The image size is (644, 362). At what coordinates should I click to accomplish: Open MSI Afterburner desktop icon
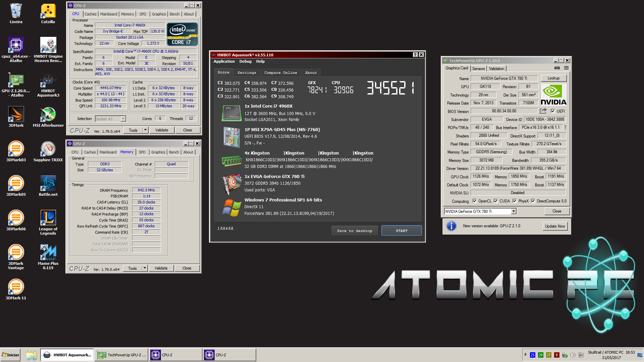(48, 117)
